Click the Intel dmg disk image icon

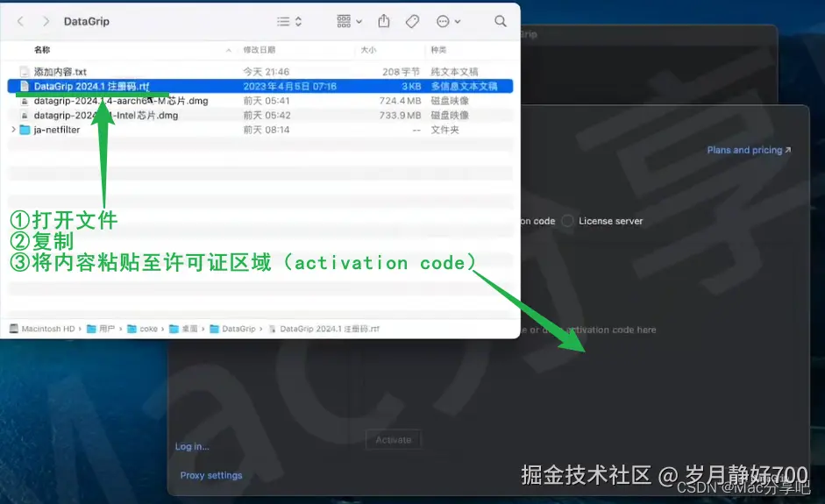click(x=25, y=115)
